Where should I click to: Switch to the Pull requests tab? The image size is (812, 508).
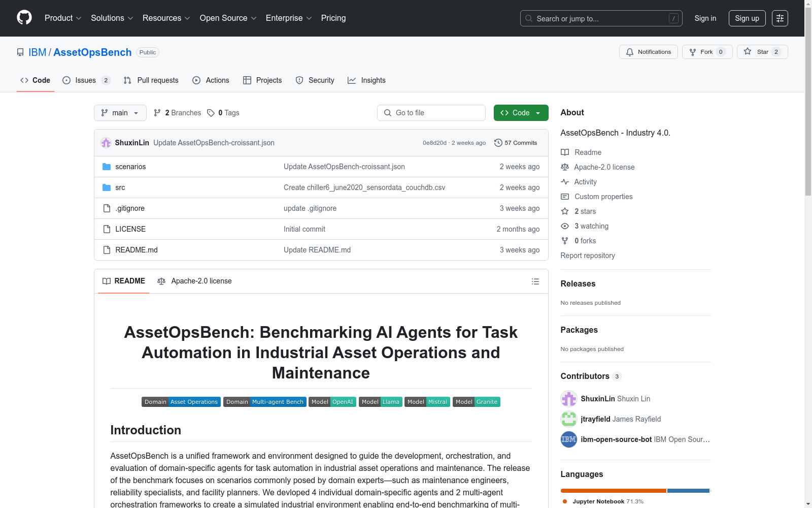pyautogui.click(x=151, y=80)
